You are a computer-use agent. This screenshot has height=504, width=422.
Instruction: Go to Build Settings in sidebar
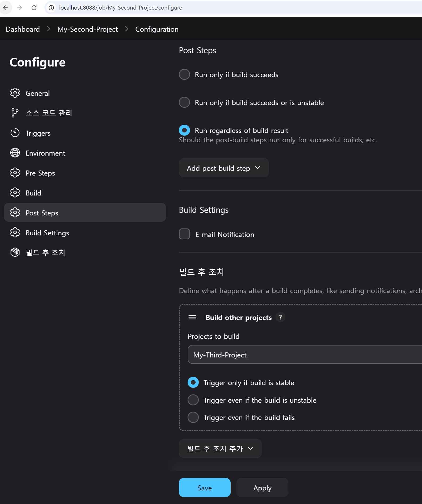coord(47,233)
